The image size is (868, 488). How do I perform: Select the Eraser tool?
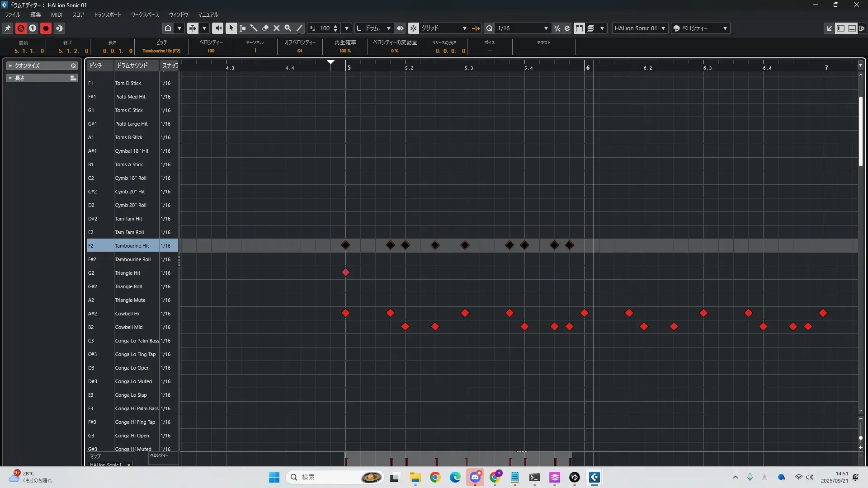[265, 28]
